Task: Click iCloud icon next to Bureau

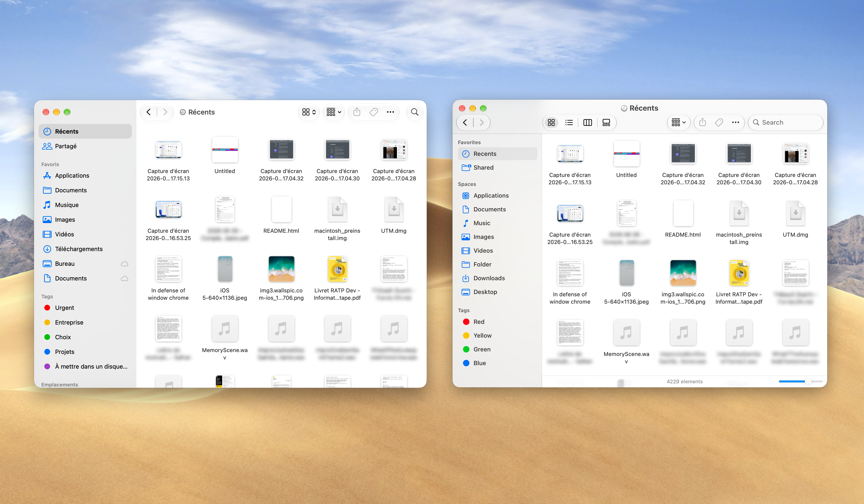Action: [124, 264]
